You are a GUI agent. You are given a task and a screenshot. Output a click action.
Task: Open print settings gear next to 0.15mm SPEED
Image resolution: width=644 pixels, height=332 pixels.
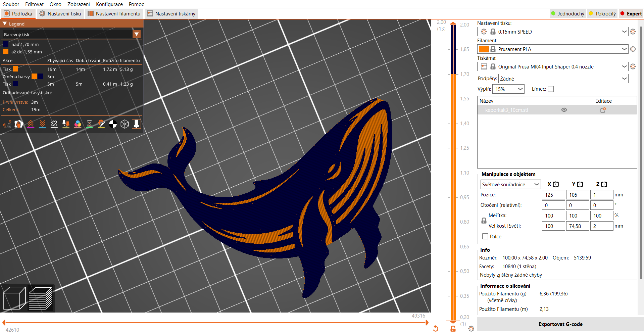tap(633, 32)
